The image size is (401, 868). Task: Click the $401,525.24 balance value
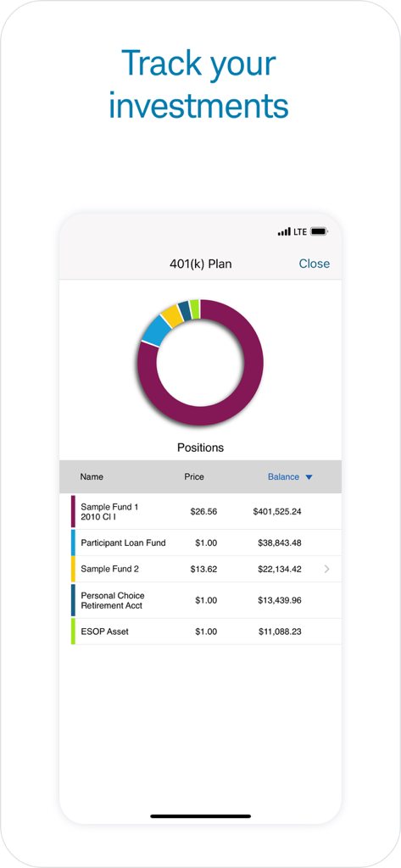coord(277,511)
